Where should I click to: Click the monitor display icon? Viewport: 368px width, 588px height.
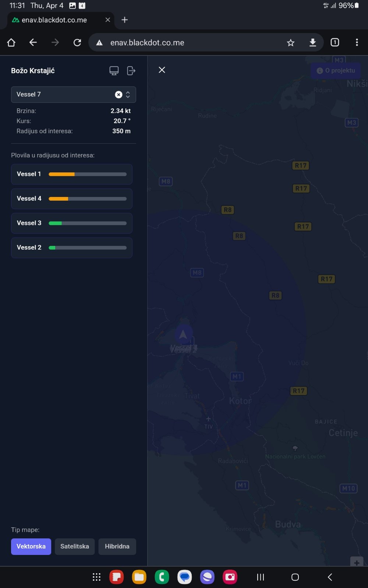point(114,71)
